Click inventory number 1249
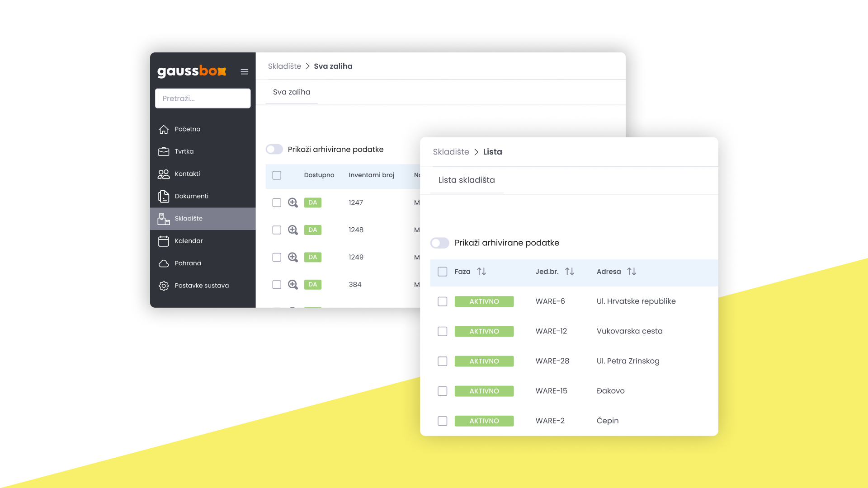This screenshot has height=488, width=868. click(356, 258)
